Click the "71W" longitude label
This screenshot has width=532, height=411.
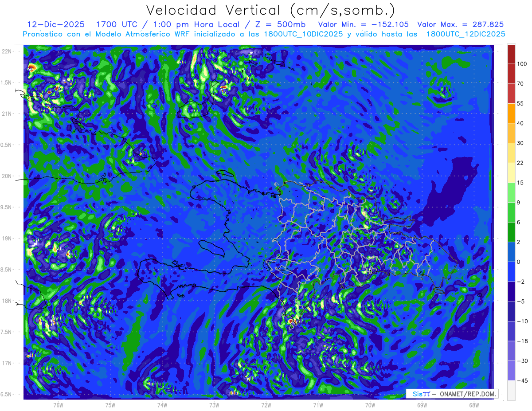tap(318, 404)
